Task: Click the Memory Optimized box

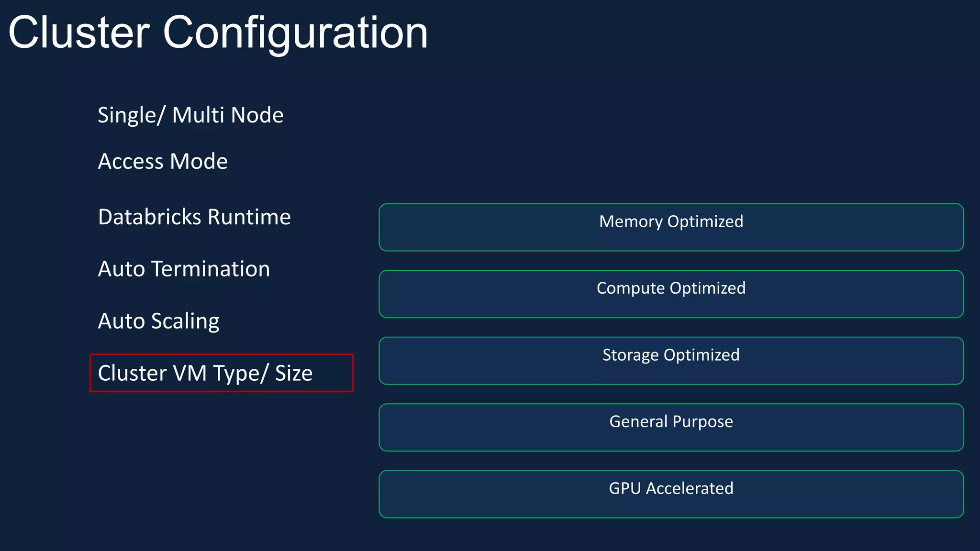Action: (671, 227)
